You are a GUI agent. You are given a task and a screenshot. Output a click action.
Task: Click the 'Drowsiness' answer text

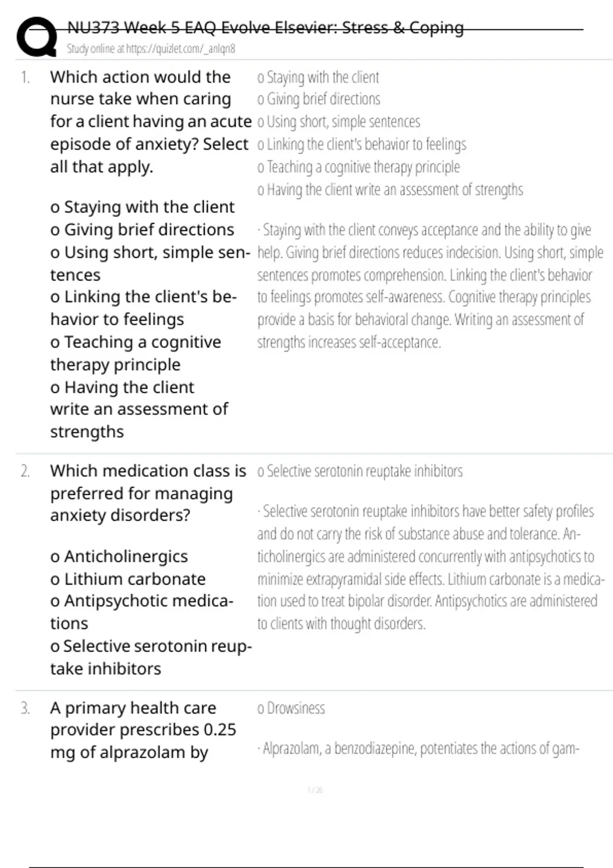(x=295, y=709)
